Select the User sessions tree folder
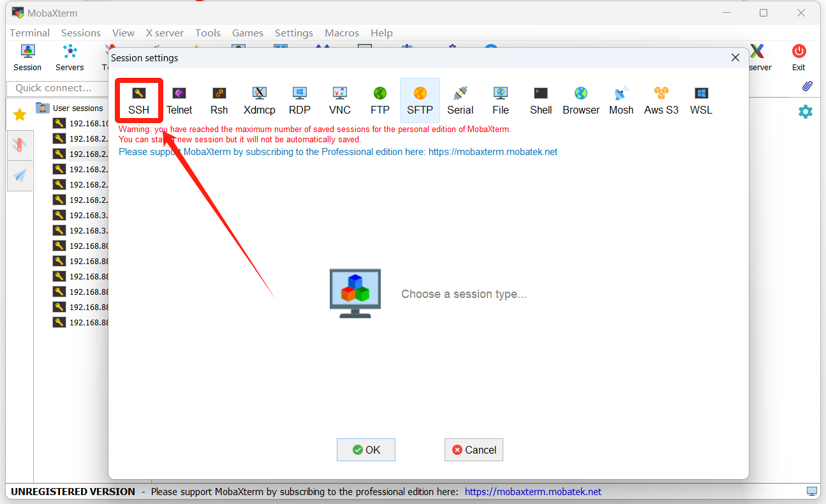Viewport: 826px width, 504px height. pos(77,108)
